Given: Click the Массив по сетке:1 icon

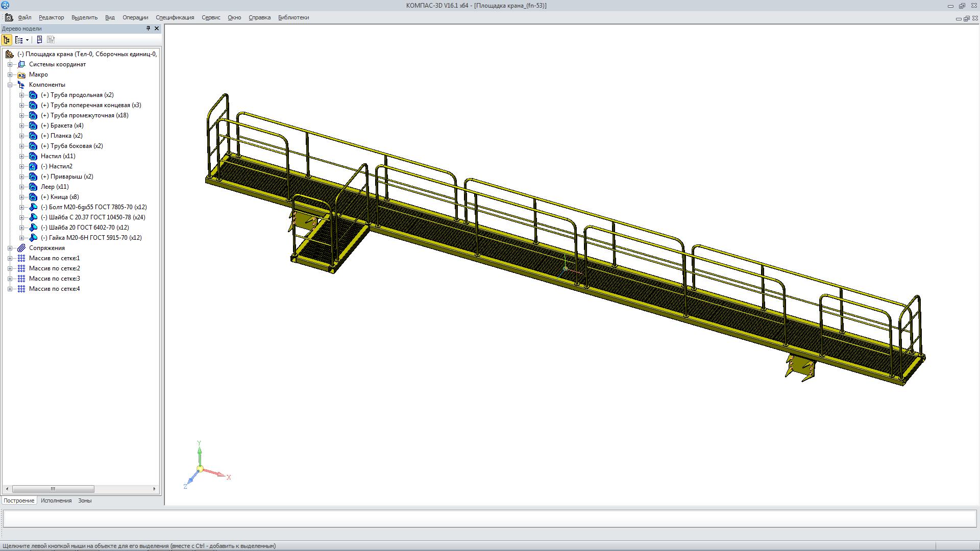Looking at the screenshot, I should 21,258.
